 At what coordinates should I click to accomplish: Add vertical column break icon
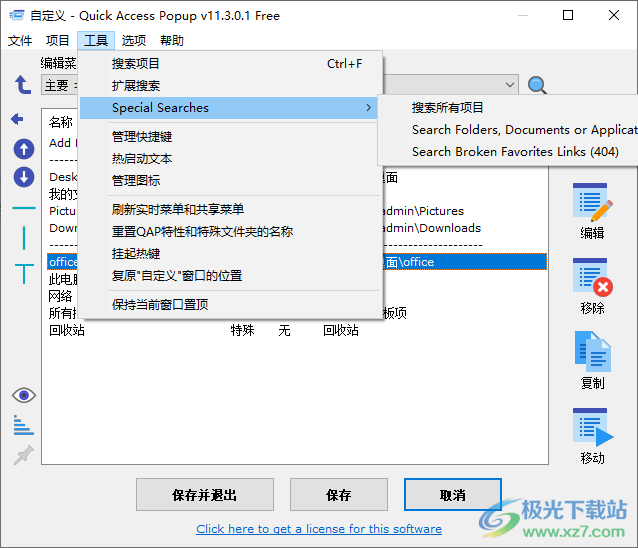tap(24, 238)
